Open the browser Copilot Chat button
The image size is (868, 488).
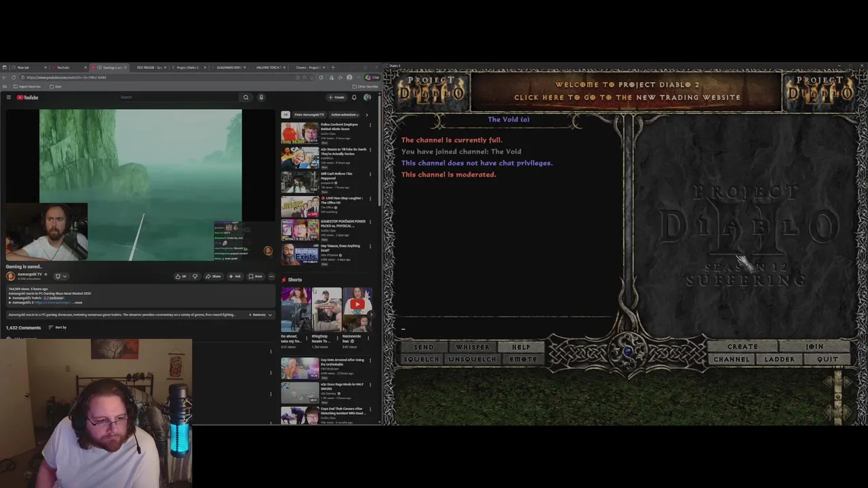(372, 77)
